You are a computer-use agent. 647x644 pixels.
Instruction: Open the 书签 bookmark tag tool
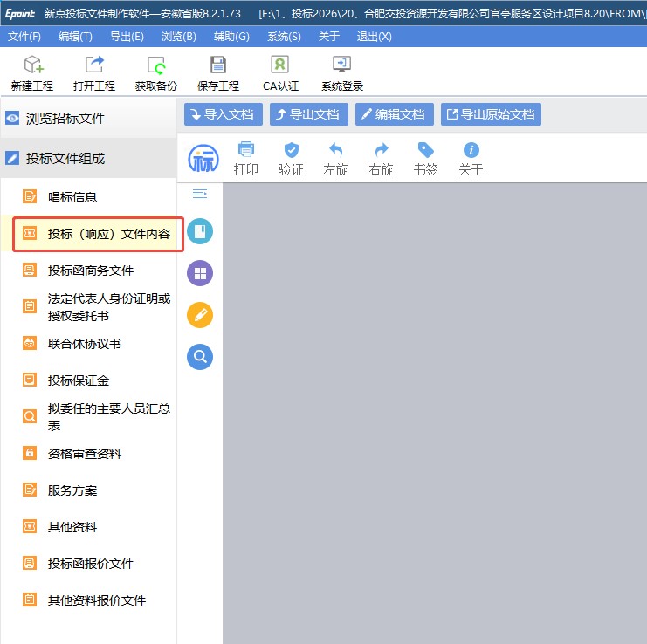coord(425,159)
